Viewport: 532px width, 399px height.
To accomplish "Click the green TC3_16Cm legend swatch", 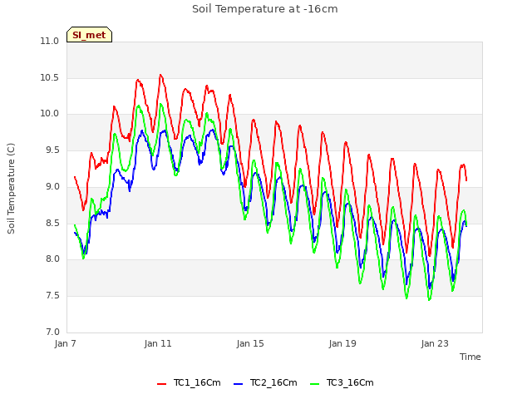I will pyautogui.click(x=315, y=383).
